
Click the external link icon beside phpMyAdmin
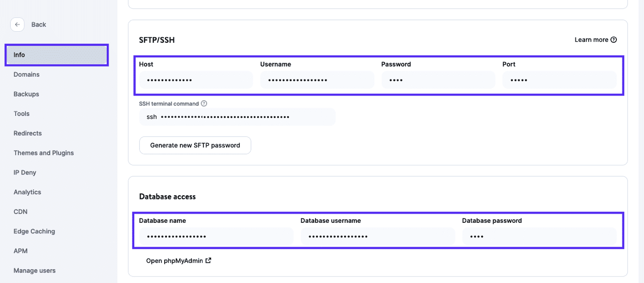point(209,260)
